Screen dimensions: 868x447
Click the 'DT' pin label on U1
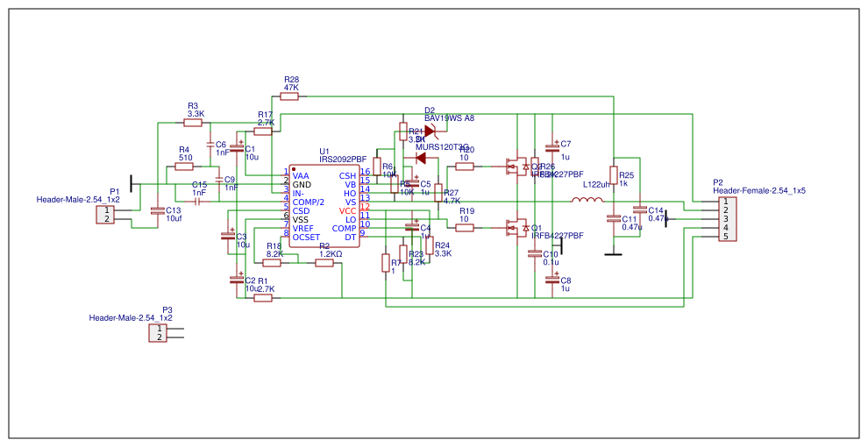tap(351, 238)
